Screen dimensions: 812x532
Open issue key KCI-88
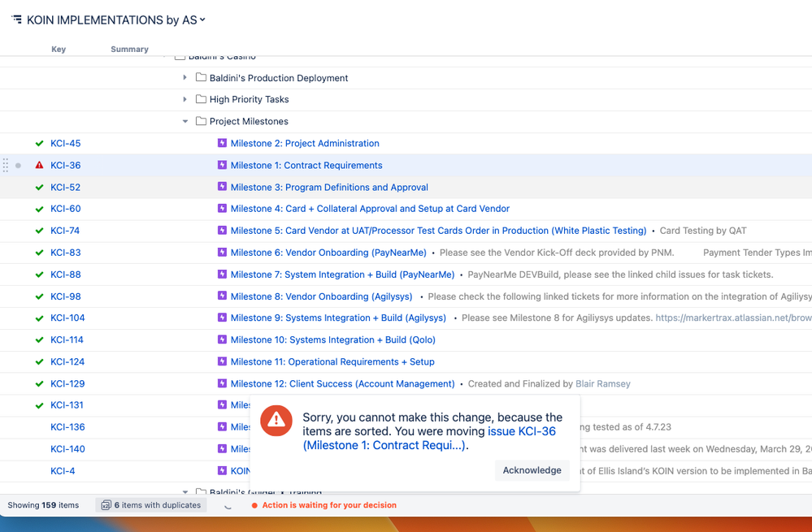66,275
